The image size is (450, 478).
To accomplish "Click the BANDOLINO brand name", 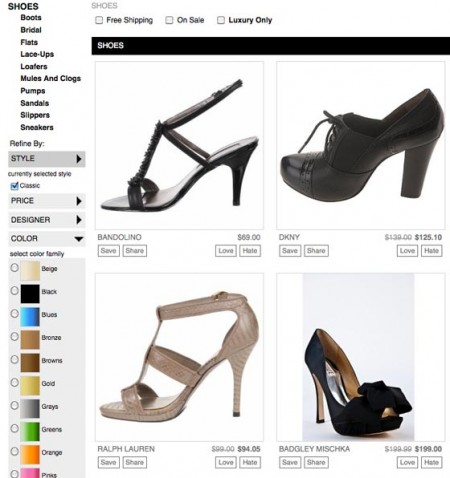I will tap(119, 237).
